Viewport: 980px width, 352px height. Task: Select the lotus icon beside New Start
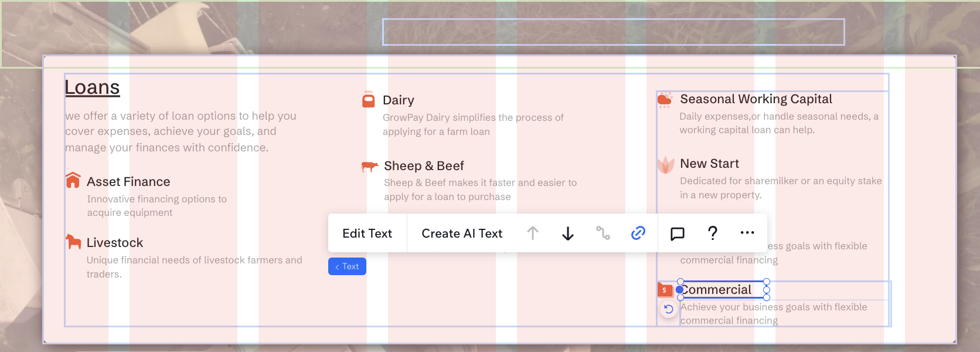pyautogui.click(x=665, y=165)
